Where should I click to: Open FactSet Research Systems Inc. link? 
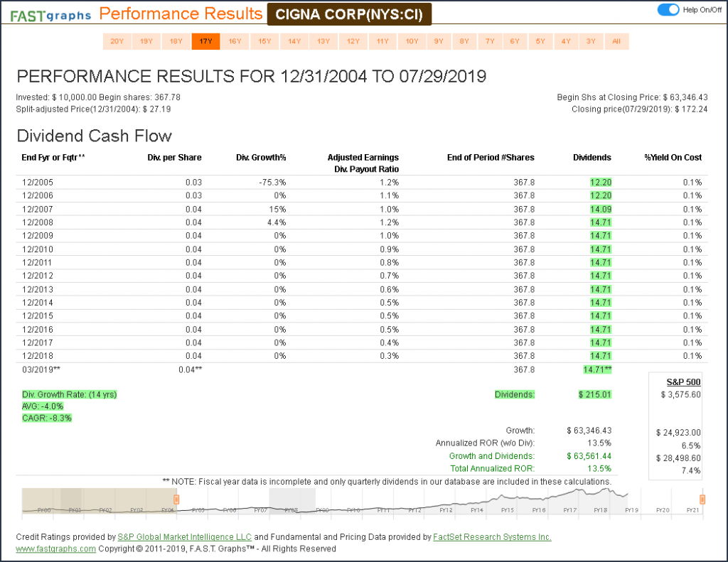[x=492, y=537]
